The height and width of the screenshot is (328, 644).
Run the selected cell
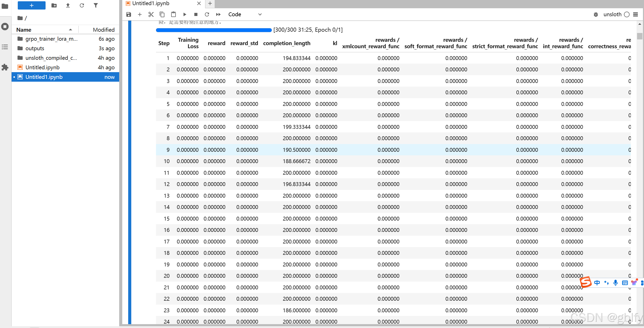pyautogui.click(x=185, y=14)
